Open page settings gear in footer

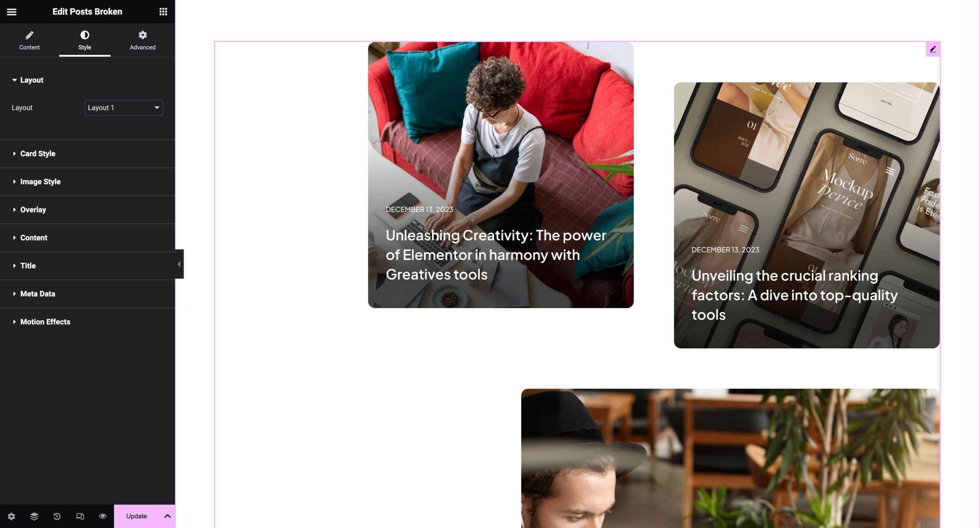11,516
